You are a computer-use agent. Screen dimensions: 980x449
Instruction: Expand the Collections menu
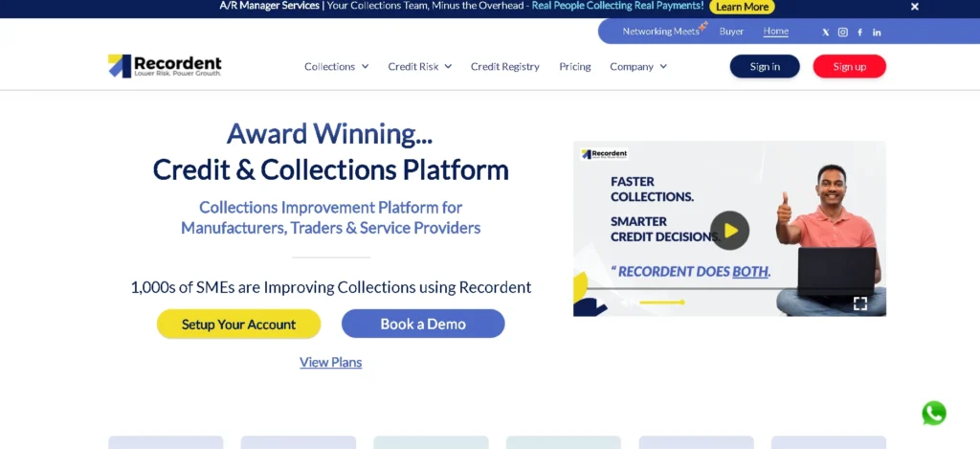(x=336, y=66)
